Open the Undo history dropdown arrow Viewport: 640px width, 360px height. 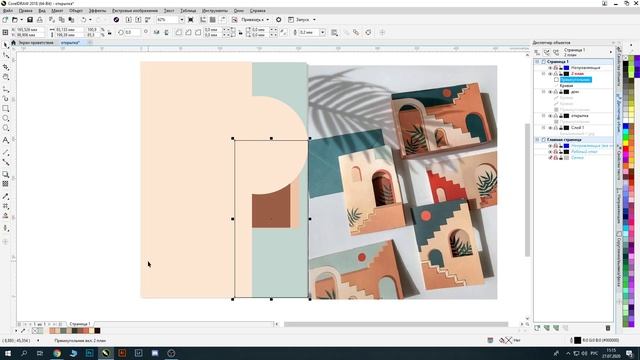pyautogui.click(x=90, y=20)
